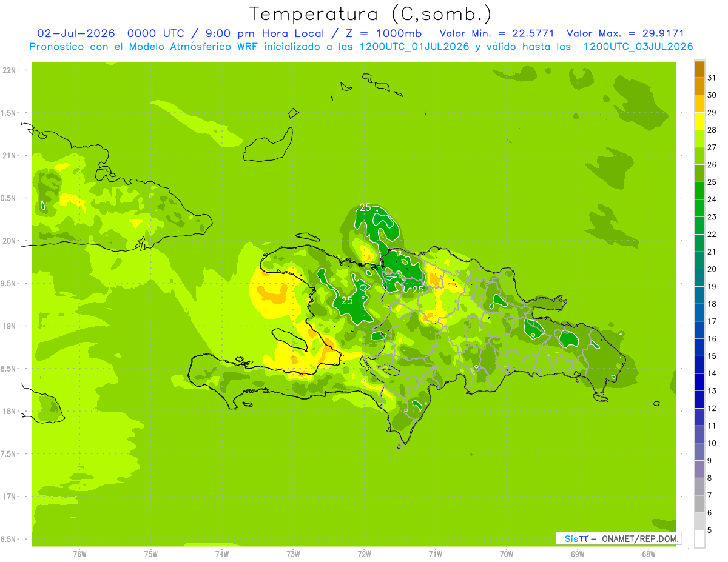Select the '02-Jul-2026' forecast date text
The image size is (728, 562).
[x=76, y=33]
